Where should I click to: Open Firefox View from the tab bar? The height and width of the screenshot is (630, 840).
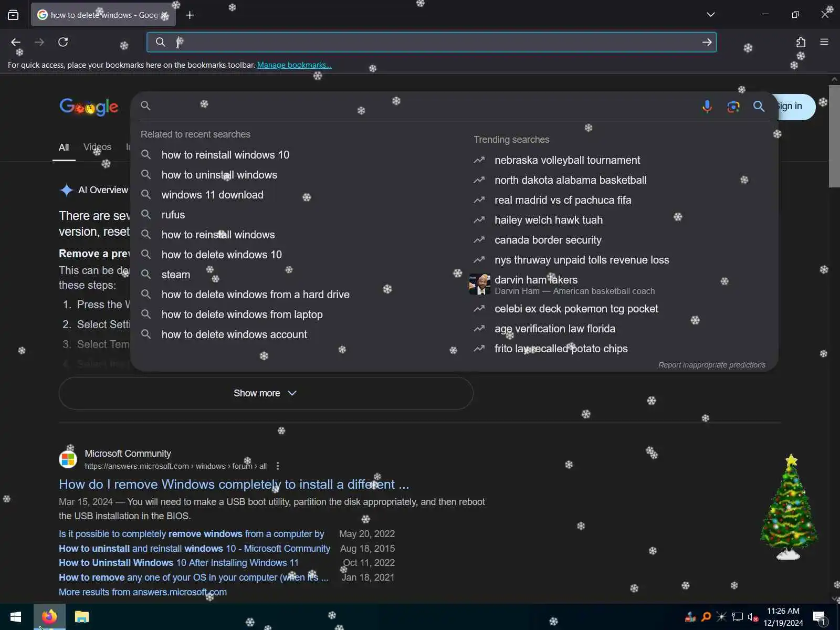13,15
